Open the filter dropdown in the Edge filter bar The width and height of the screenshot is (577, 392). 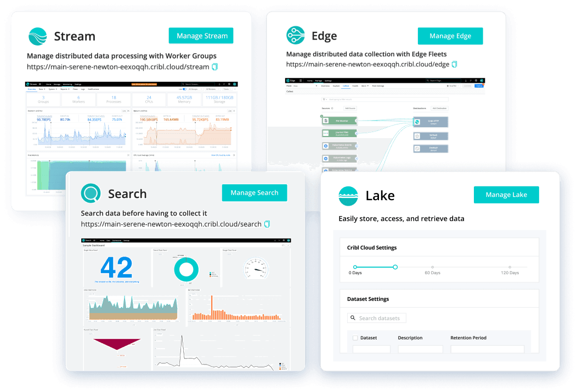pos(325,99)
